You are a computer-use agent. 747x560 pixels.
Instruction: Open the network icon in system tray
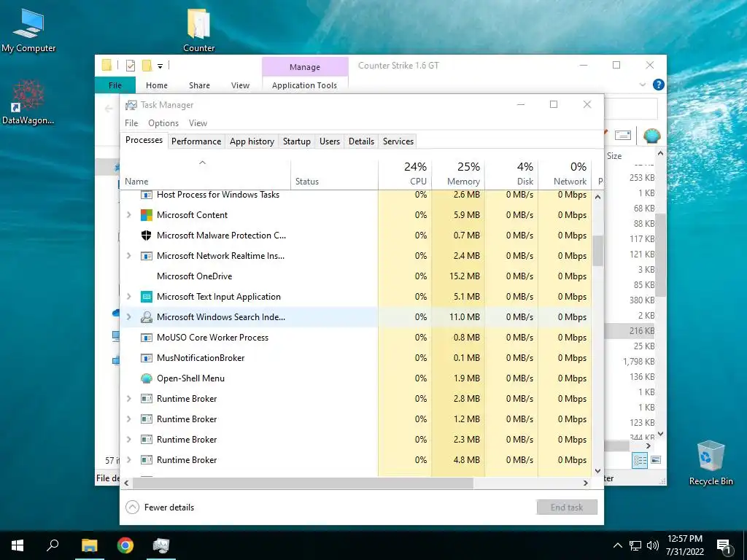tap(635, 545)
